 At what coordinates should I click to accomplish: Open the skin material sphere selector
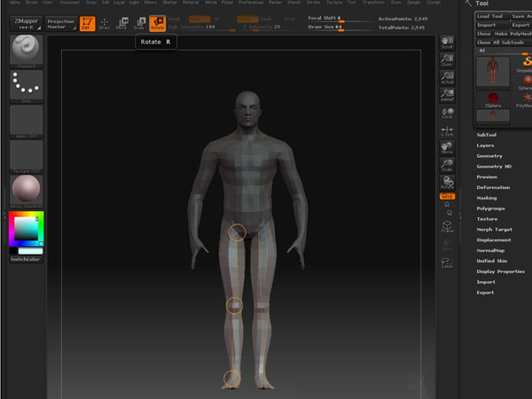pyautogui.click(x=26, y=192)
